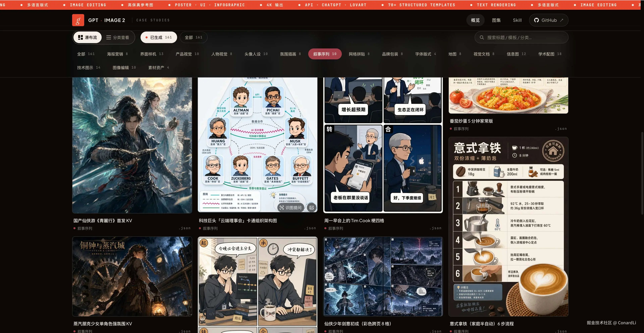Select the 信息图 12 category tab

coord(516,54)
